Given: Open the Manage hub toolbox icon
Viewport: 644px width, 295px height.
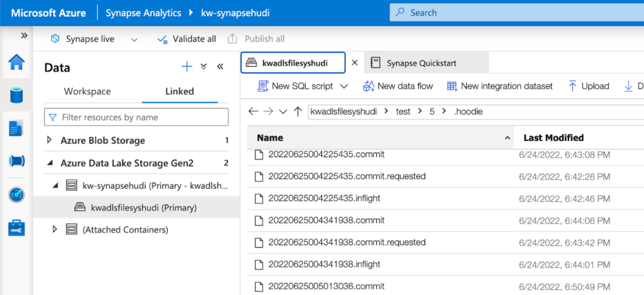Looking at the screenshot, I should point(16,227).
